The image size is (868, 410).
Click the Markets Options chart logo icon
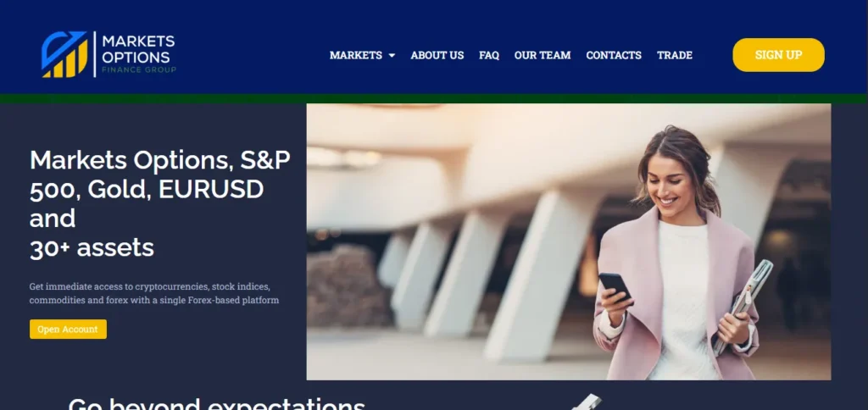[64, 54]
